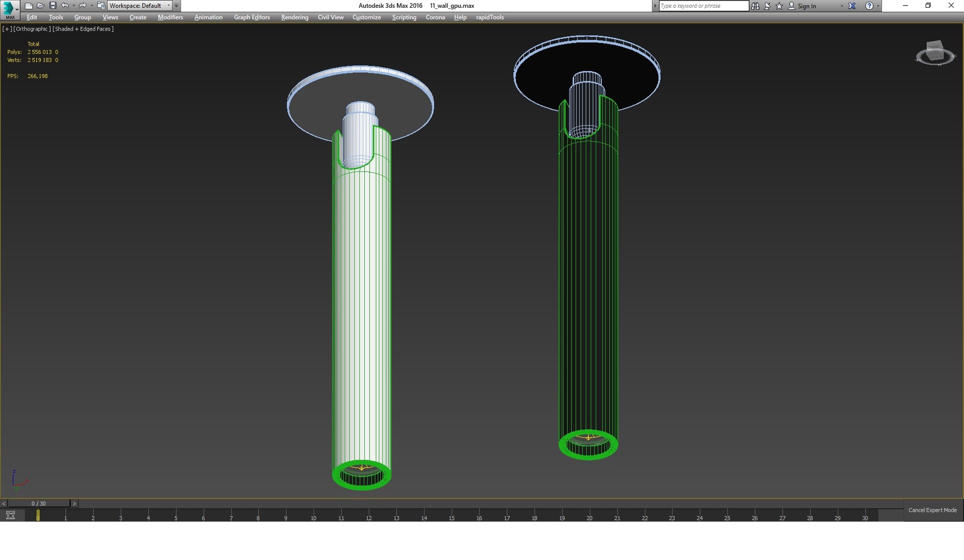Click the Cancel Expert Mode button
Viewport: 964px width, 560px height.
[932, 510]
